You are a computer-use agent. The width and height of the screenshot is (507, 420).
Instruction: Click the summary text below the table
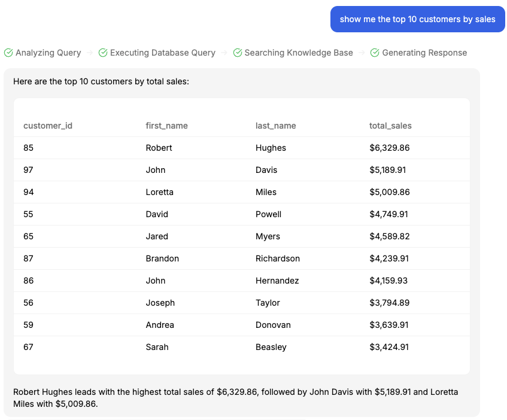pos(235,398)
